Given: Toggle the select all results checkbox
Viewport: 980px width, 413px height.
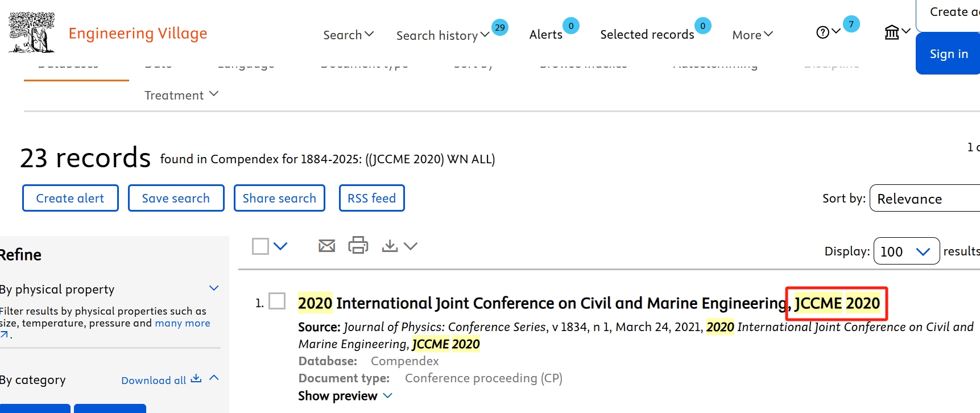Looking at the screenshot, I should point(260,246).
